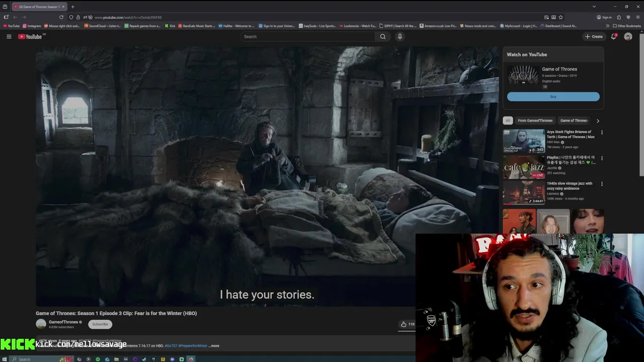644x362 pixels.
Task: Open a new browser tab with plus
Action: [x=73, y=7]
